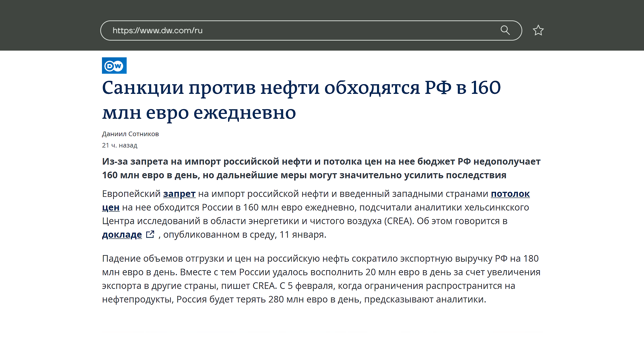Open the DW logo home link
This screenshot has height=362, width=644.
pyautogui.click(x=114, y=66)
